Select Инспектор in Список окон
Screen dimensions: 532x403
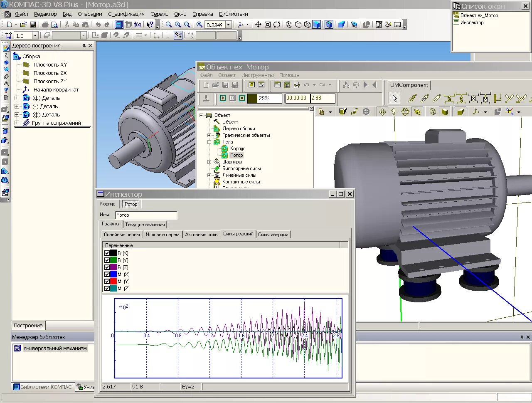[472, 22]
